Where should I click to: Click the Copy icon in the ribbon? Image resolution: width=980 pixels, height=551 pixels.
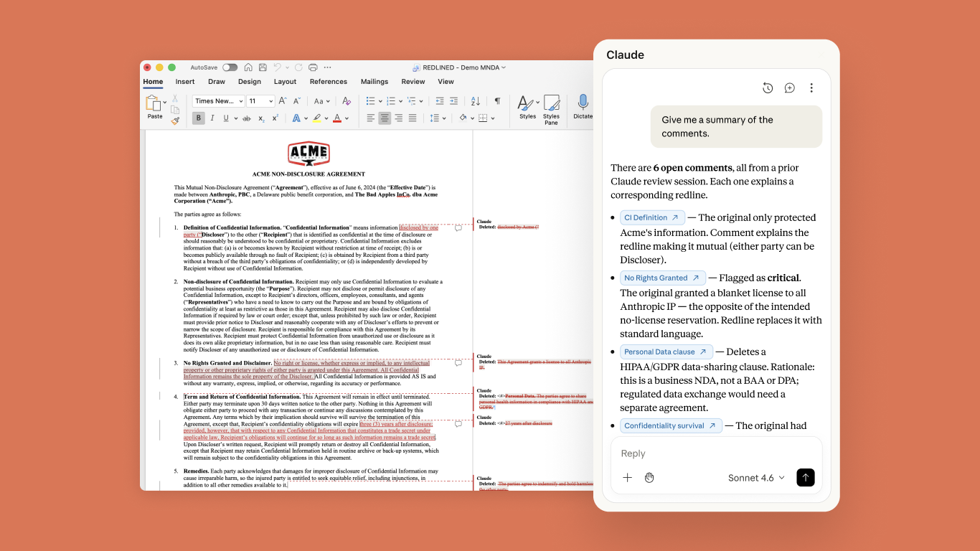pyautogui.click(x=175, y=110)
